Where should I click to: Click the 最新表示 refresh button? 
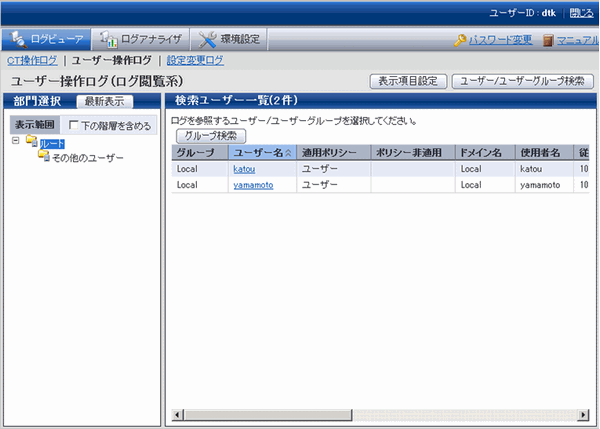104,101
